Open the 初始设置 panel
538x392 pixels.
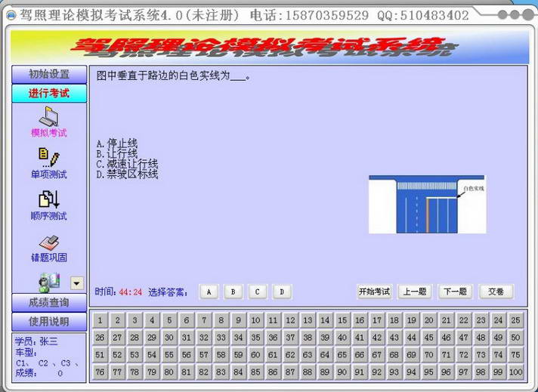tap(49, 74)
